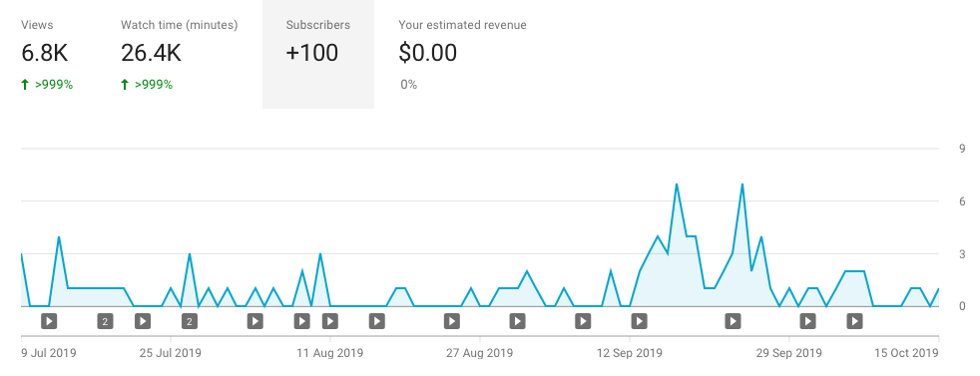The image size is (980, 376).
Task: Click the last video play marker on timeline
Action: pyautogui.click(x=854, y=322)
